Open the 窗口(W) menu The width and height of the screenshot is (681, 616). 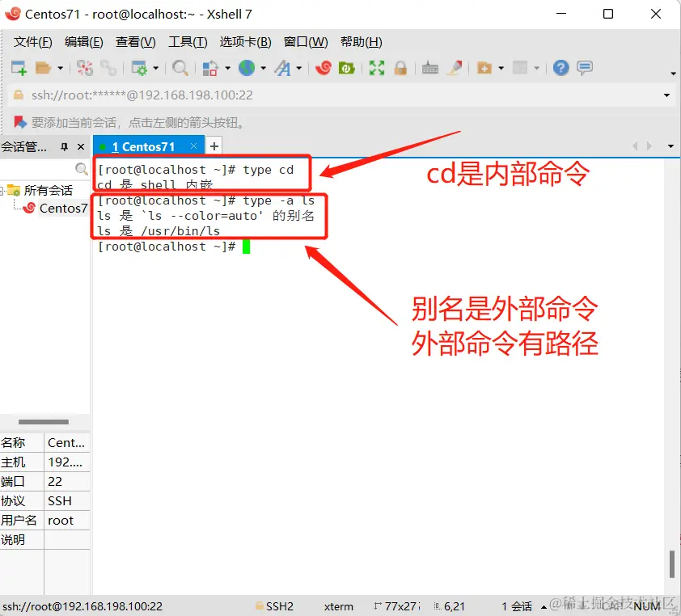click(306, 42)
